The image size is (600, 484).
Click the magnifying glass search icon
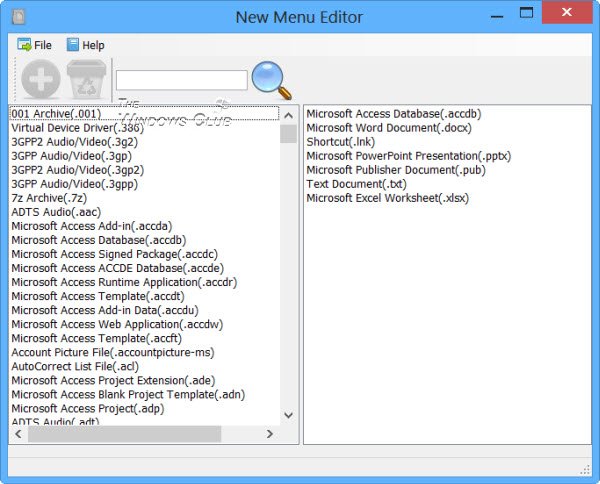point(271,80)
